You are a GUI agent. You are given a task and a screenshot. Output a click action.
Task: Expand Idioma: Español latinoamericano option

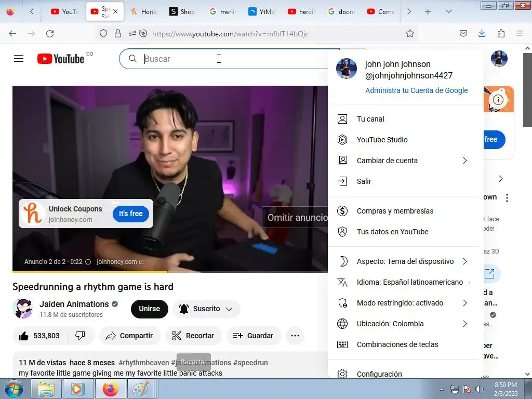[x=405, y=282]
